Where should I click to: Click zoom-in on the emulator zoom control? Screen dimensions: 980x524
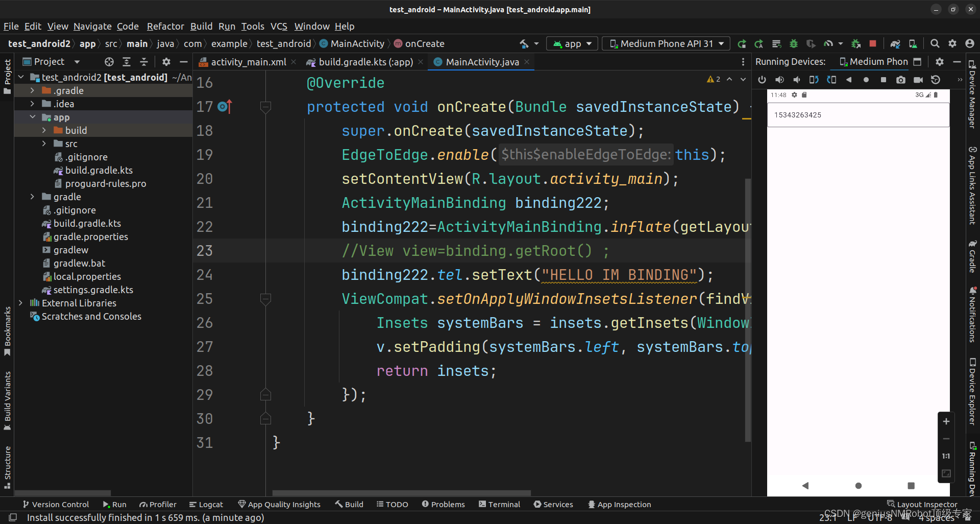pyautogui.click(x=946, y=421)
